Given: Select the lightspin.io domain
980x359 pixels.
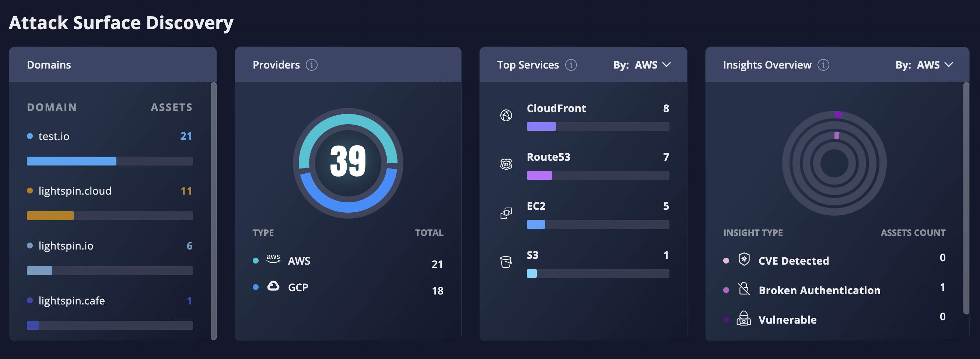Looking at the screenshot, I should (66, 246).
